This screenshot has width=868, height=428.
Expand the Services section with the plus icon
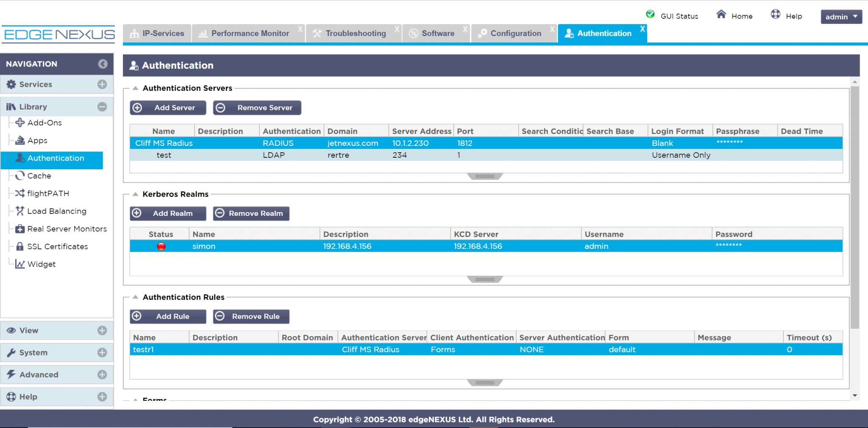[102, 84]
